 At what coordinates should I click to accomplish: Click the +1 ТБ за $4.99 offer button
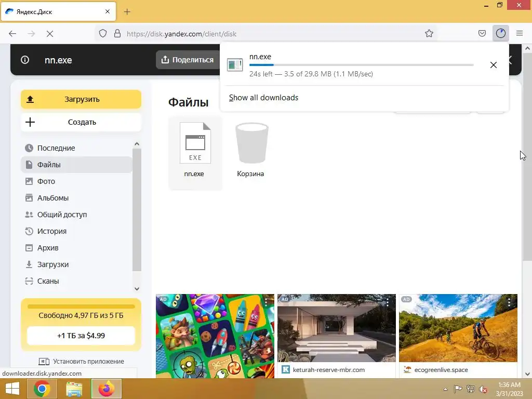81,336
